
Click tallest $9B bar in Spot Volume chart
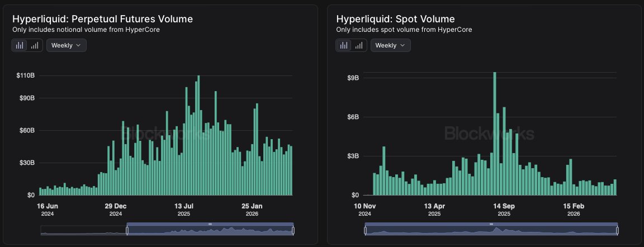[495, 134]
